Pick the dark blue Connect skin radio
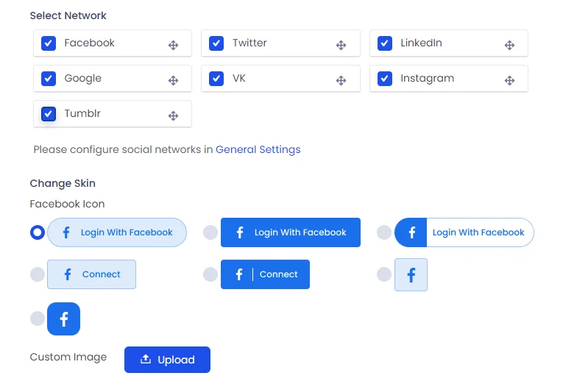The width and height of the screenshot is (588, 384). [x=210, y=274]
